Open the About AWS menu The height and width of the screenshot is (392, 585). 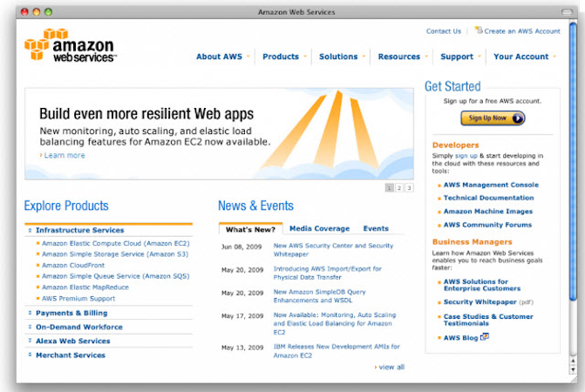tap(222, 57)
